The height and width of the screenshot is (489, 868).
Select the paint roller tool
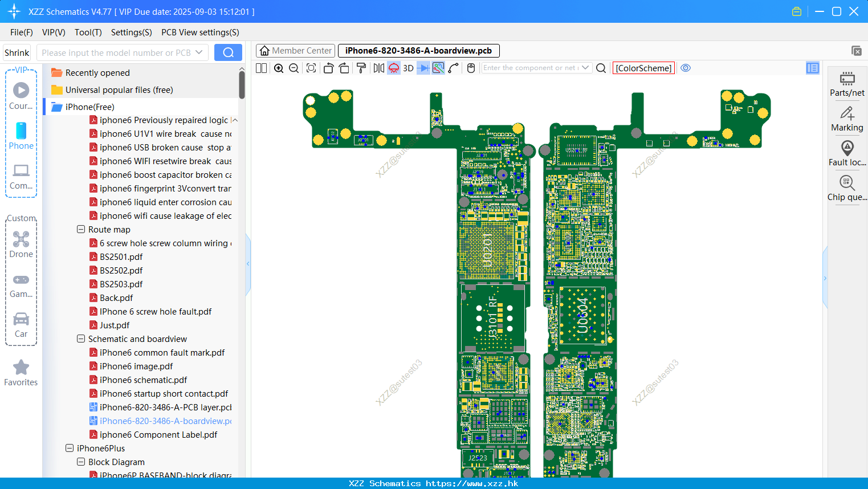[x=361, y=68]
